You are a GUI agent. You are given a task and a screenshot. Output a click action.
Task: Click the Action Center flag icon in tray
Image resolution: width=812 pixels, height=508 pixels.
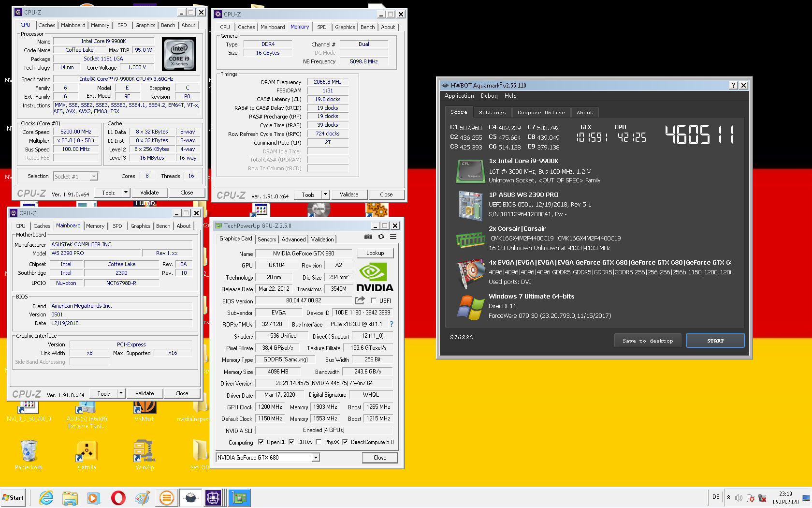(751, 498)
